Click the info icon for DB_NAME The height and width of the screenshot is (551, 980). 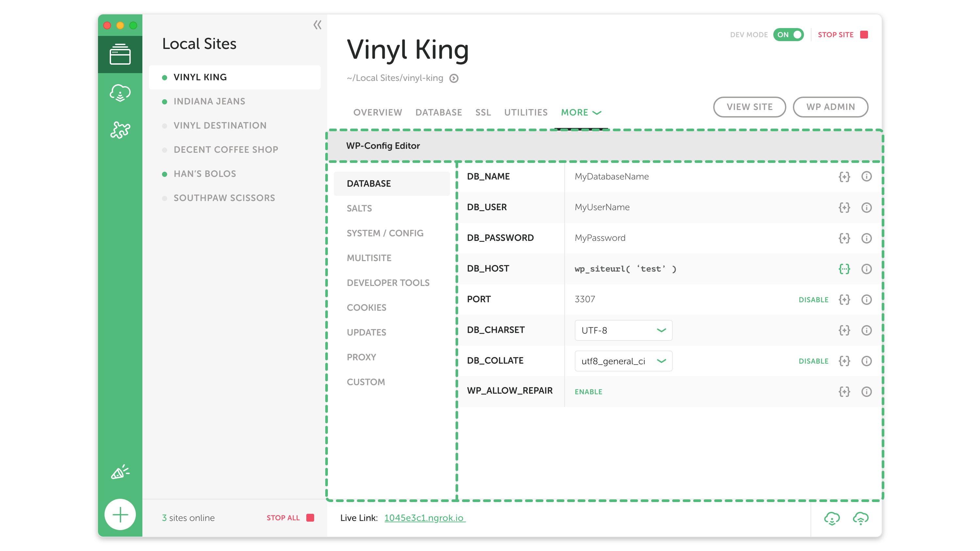866,177
